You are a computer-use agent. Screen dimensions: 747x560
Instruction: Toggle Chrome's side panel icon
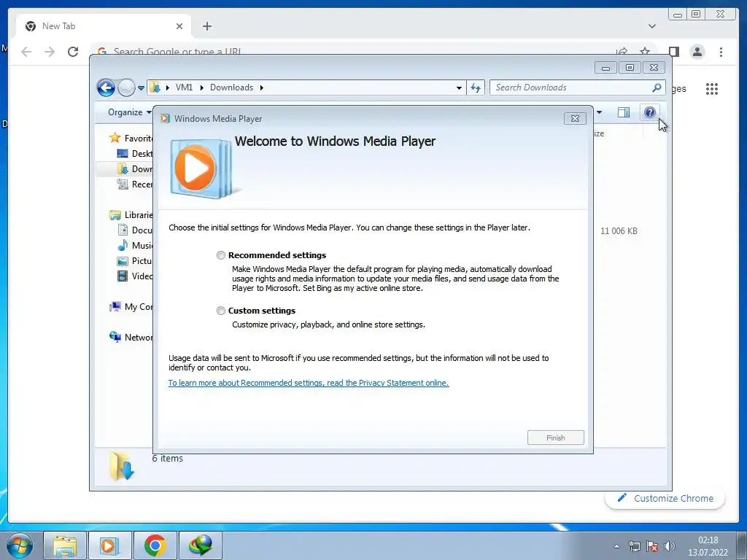point(673,52)
